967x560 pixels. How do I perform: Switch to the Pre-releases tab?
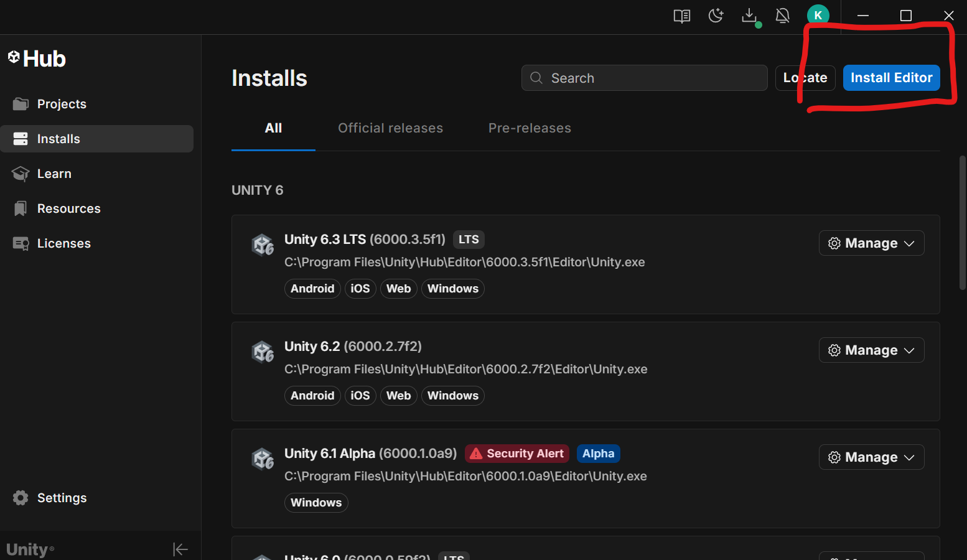click(530, 128)
